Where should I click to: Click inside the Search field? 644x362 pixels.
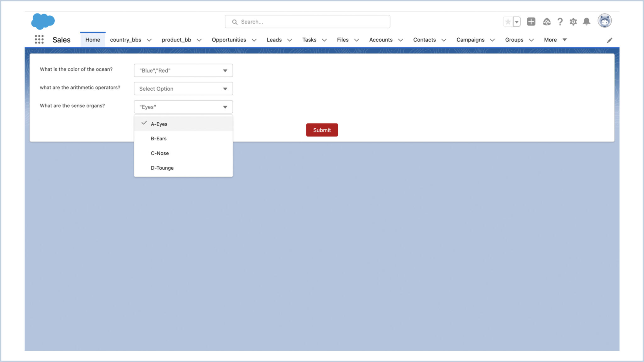click(307, 22)
